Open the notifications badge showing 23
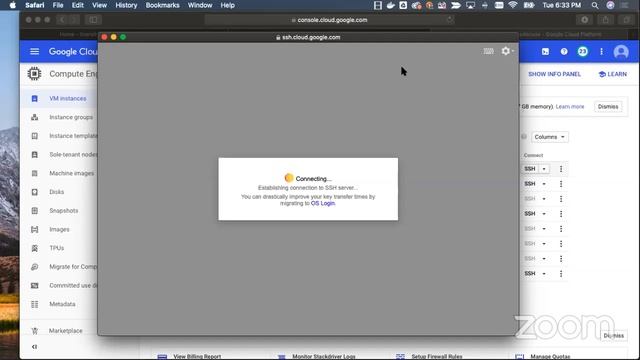The height and width of the screenshot is (360, 640). pyautogui.click(x=582, y=52)
